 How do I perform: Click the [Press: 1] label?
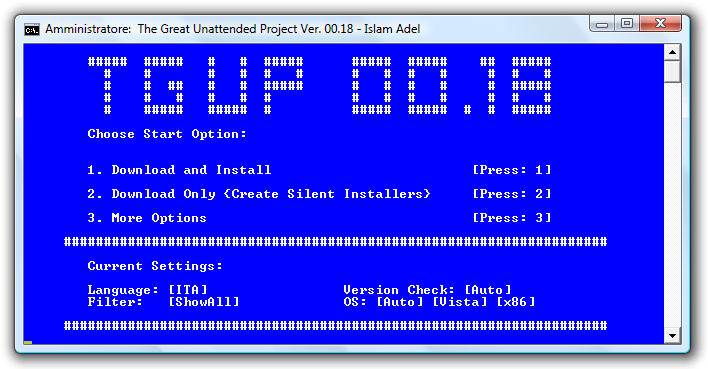[x=512, y=170]
